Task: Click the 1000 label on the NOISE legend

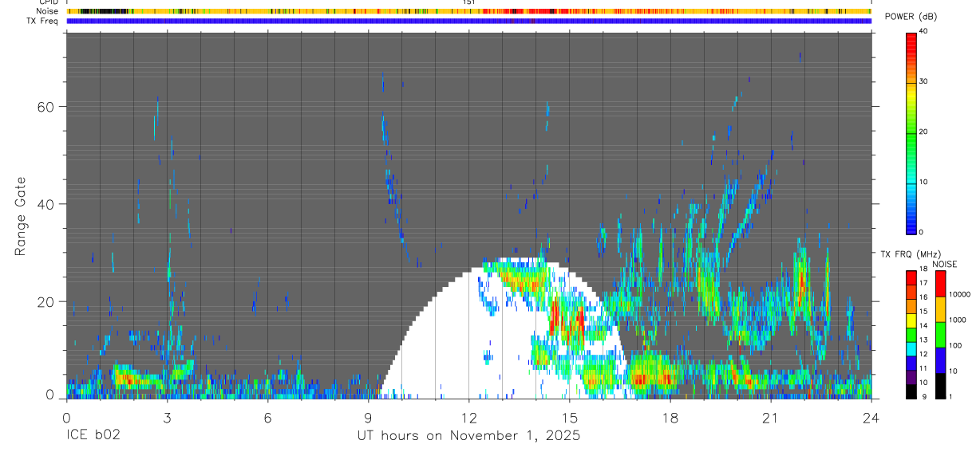Action: point(958,320)
